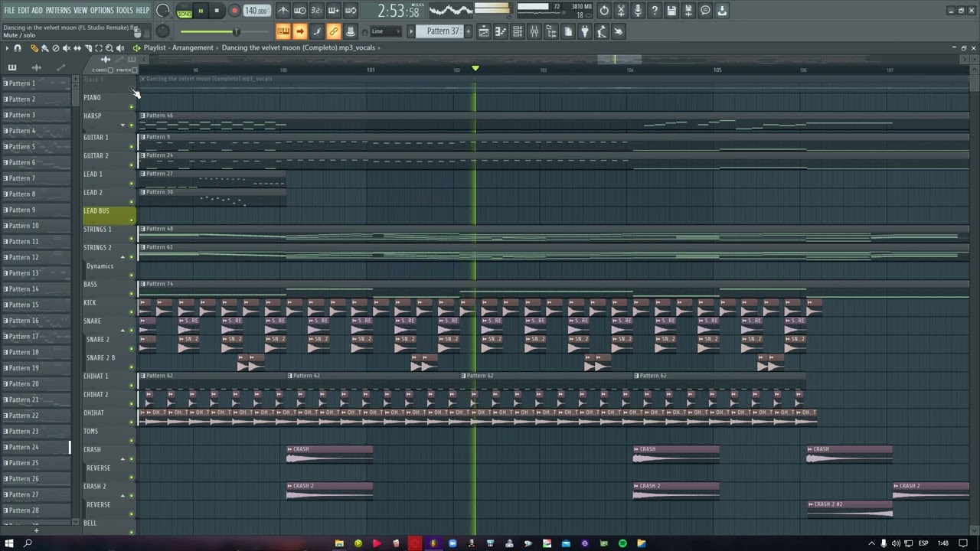
Task: Open the plugin picker plug icon
Action: 585,31
